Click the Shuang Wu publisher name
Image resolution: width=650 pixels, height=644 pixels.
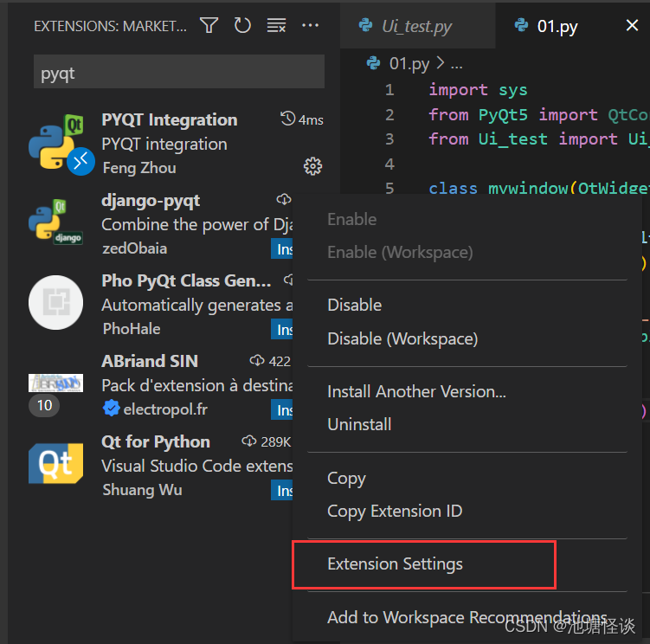coord(142,490)
